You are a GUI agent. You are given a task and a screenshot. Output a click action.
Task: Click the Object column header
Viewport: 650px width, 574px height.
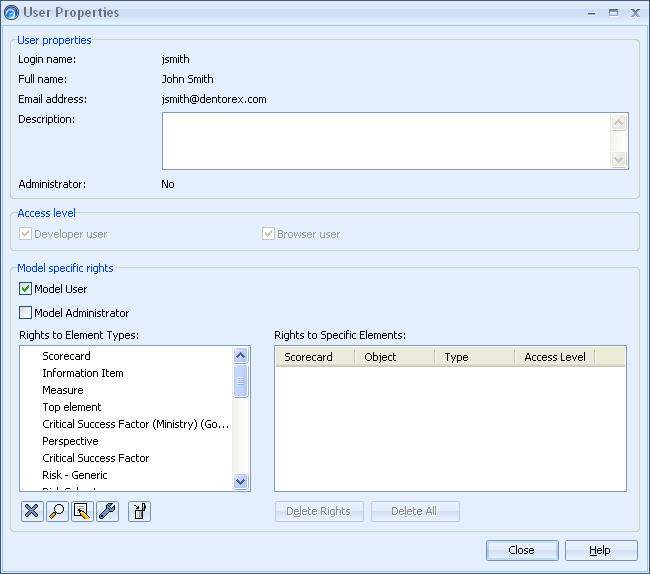[395, 357]
